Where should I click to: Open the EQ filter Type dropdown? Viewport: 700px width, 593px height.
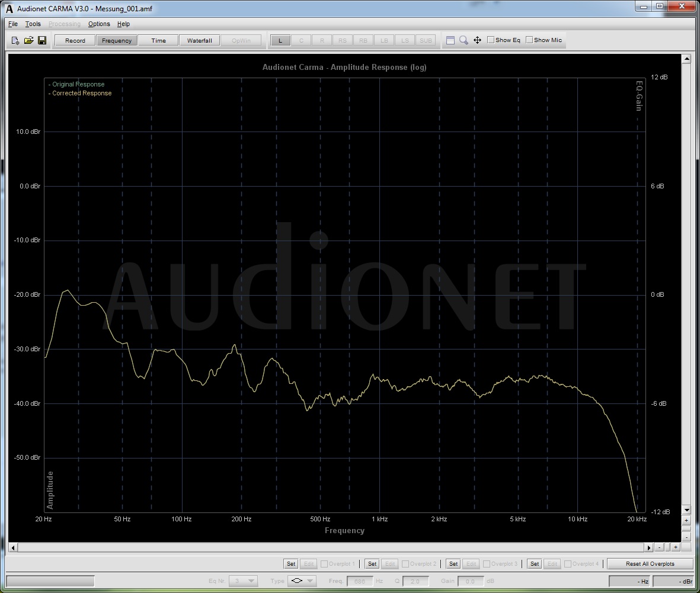point(302,581)
